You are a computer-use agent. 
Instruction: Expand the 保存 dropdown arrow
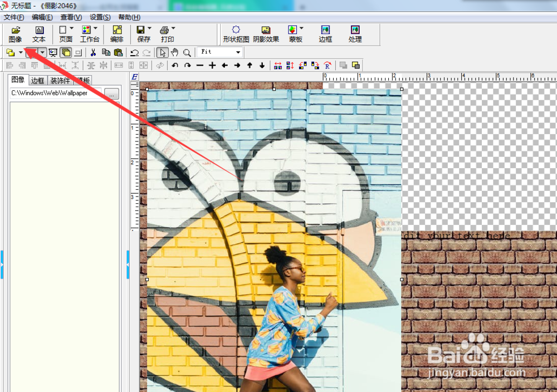pyautogui.click(x=149, y=28)
